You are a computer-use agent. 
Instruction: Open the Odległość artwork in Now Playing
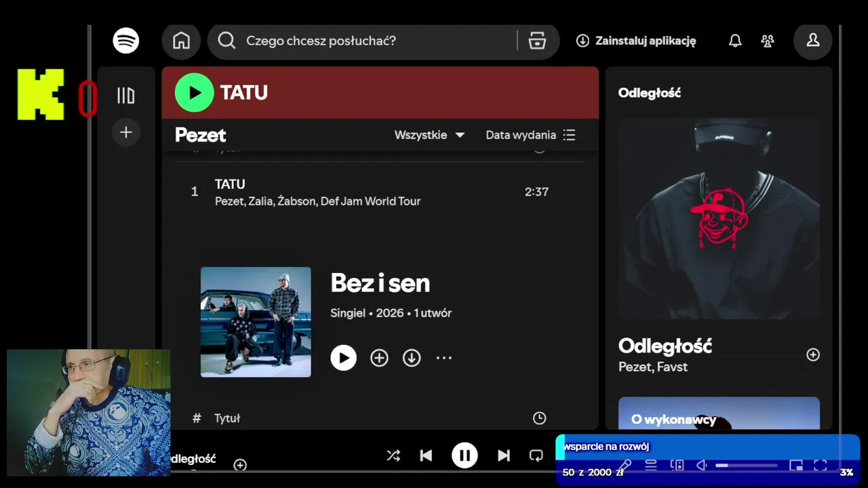719,219
